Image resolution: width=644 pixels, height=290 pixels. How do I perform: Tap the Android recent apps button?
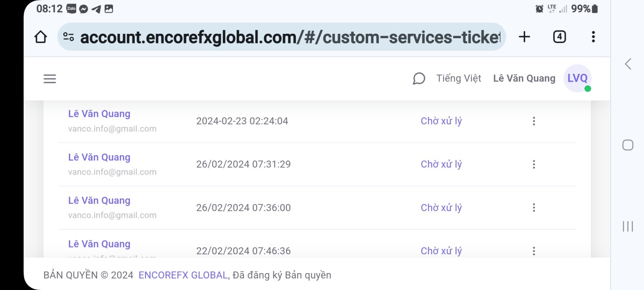(x=628, y=226)
